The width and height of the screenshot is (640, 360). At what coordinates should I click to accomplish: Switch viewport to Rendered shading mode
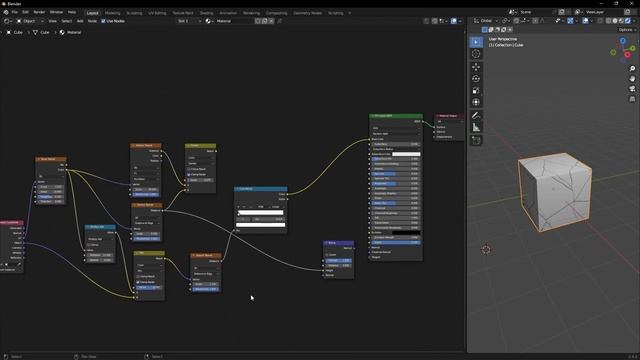coord(628,21)
